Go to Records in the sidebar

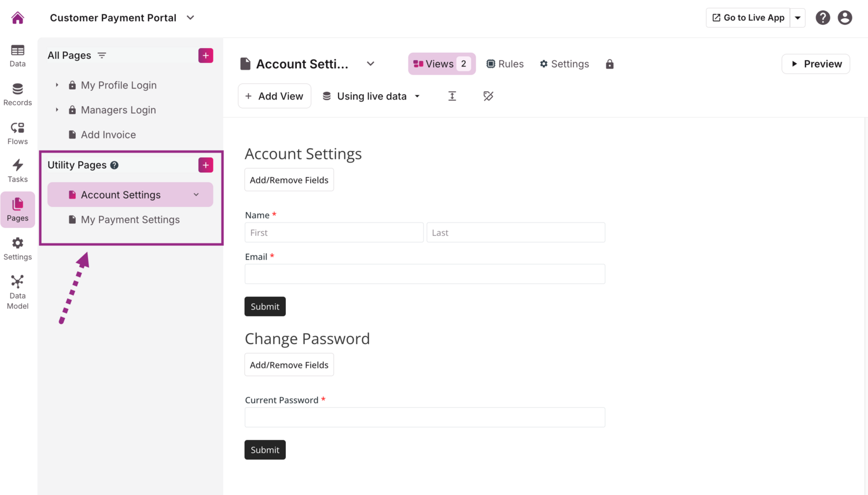pos(17,94)
